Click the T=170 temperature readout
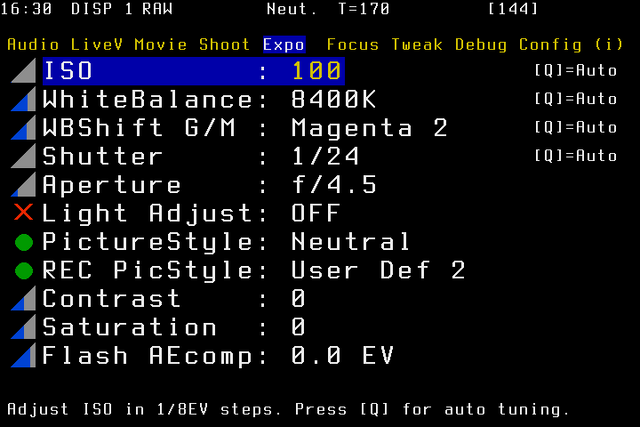Image resolution: width=640 pixels, height=427 pixels. coord(364,9)
